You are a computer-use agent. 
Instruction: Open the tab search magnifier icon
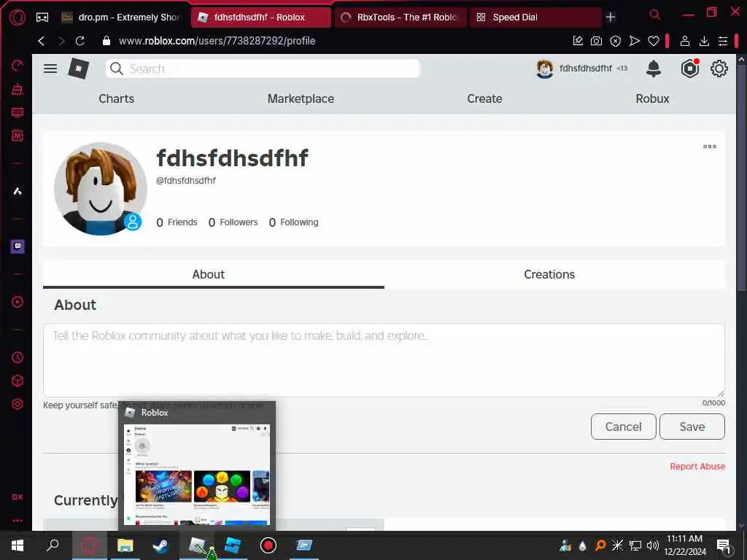[x=655, y=15]
